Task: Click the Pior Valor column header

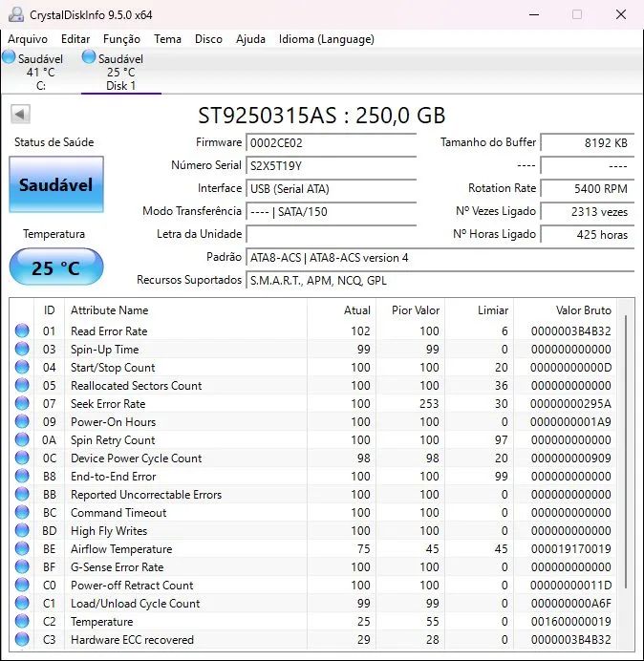Action: pos(410,310)
